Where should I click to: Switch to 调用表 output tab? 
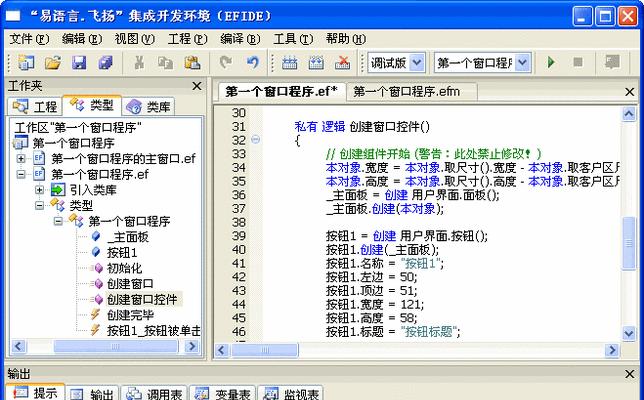pos(154,394)
